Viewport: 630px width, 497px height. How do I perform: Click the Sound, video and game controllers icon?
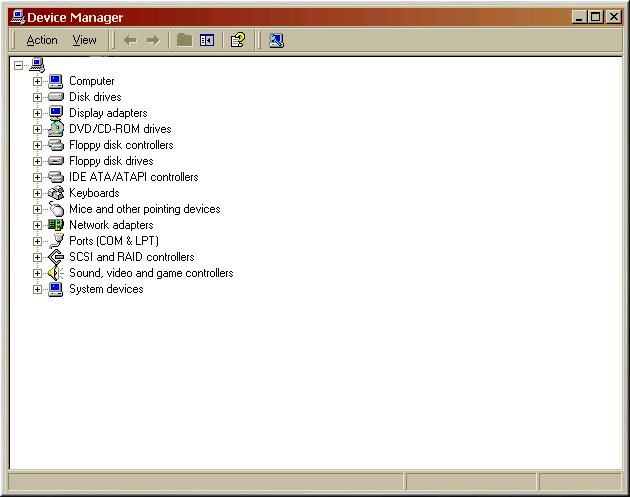(x=56, y=273)
